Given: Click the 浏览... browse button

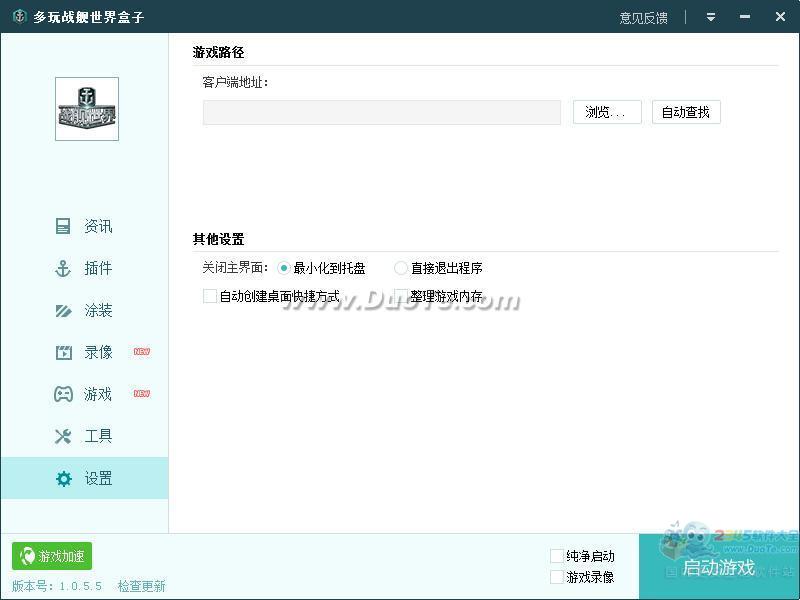Looking at the screenshot, I should tap(607, 112).
